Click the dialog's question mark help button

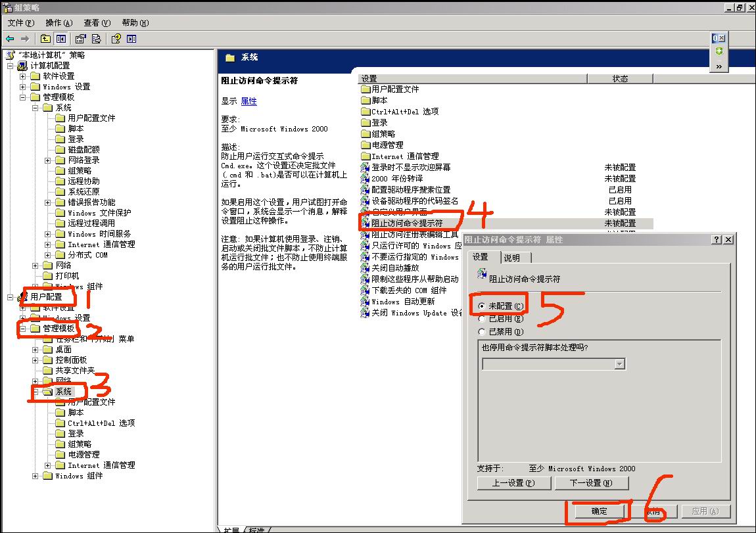[717, 240]
